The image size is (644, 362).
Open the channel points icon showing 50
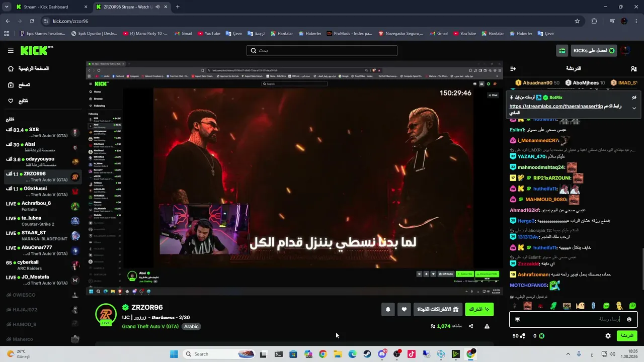click(x=519, y=336)
